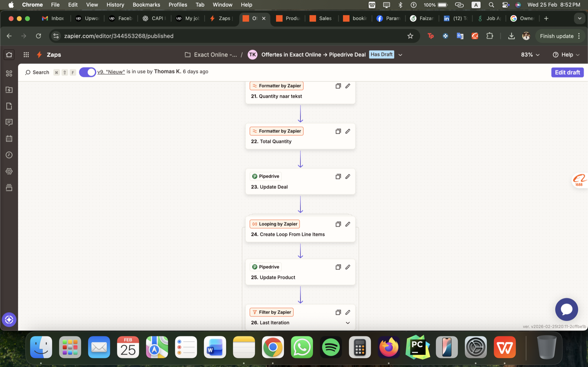Bookmark this page with star icon
Viewport: 588px width, 367px height.
(410, 36)
